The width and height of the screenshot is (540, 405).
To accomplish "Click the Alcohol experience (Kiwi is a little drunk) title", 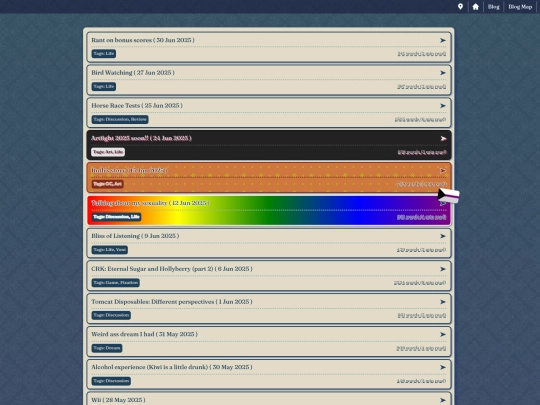I will click(172, 367).
